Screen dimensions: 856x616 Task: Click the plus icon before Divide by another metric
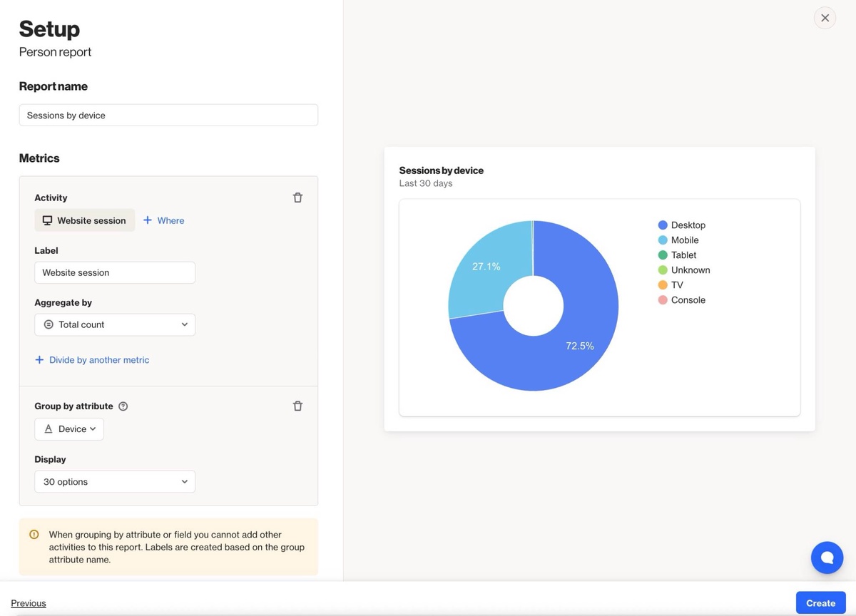(x=39, y=360)
